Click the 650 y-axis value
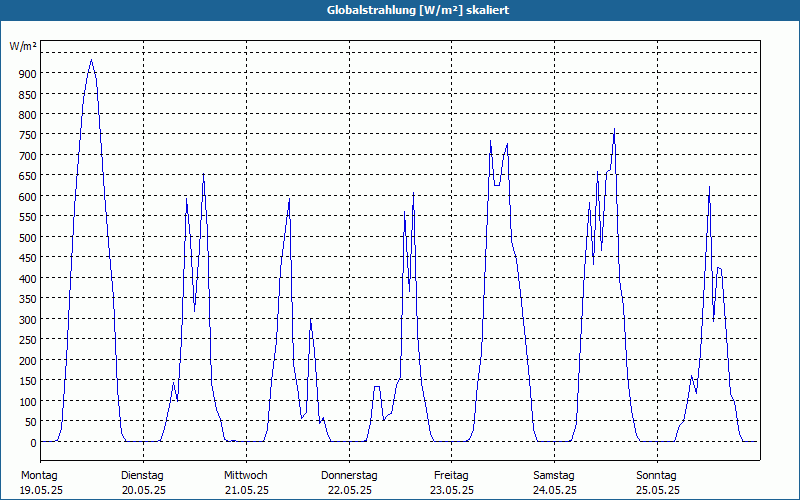The height and width of the screenshot is (500, 800). tap(28, 176)
